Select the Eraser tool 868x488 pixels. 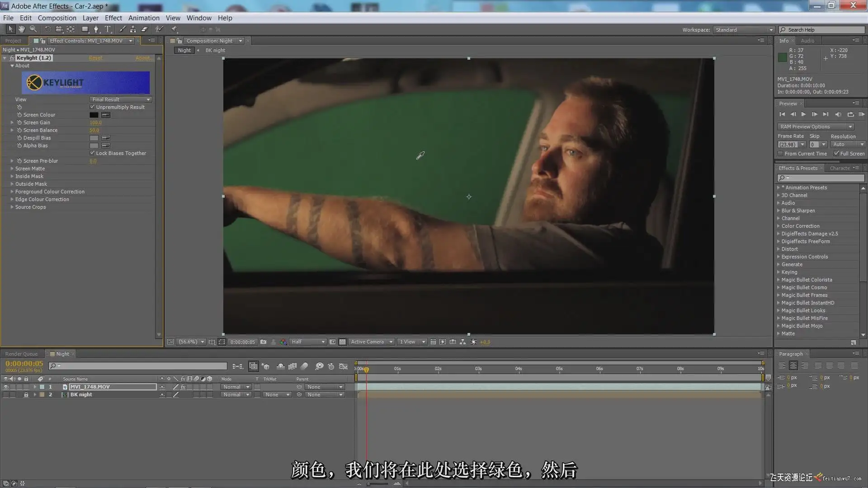click(145, 29)
